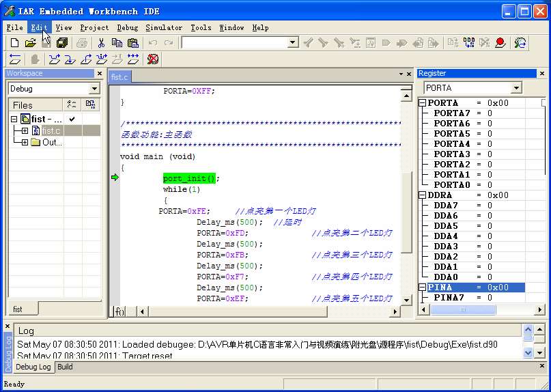Click the Step Into debug icon
The image size is (551, 392).
70,59
